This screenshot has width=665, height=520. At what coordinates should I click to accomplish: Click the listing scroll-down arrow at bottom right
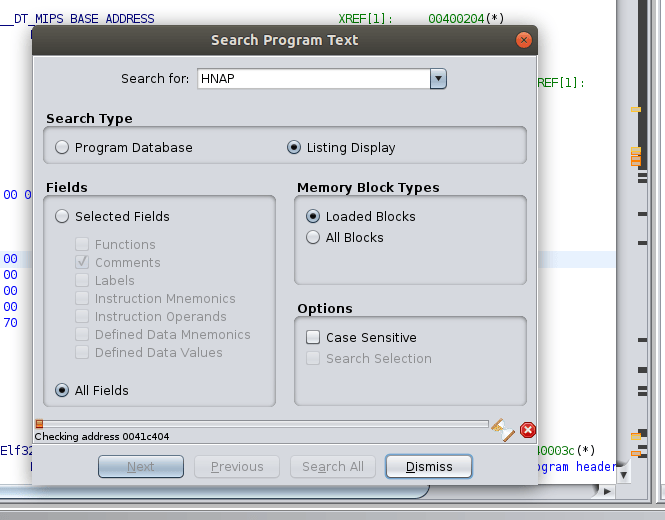pyautogui.click(x=624, y=475)
